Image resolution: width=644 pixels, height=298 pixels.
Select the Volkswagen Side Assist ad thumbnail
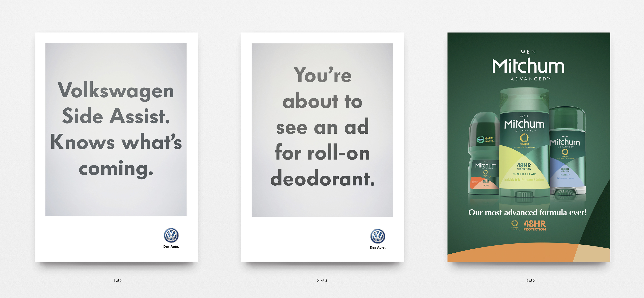click(116, 147)
